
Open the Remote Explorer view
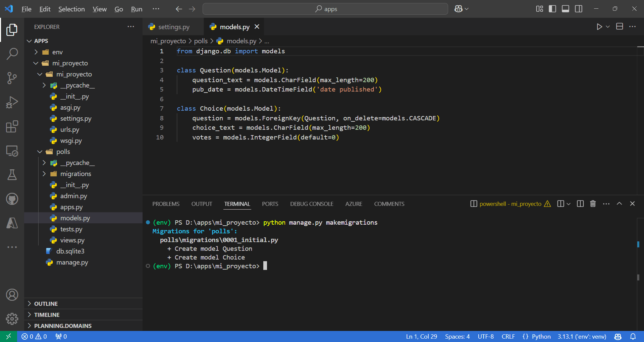(12, 151)
